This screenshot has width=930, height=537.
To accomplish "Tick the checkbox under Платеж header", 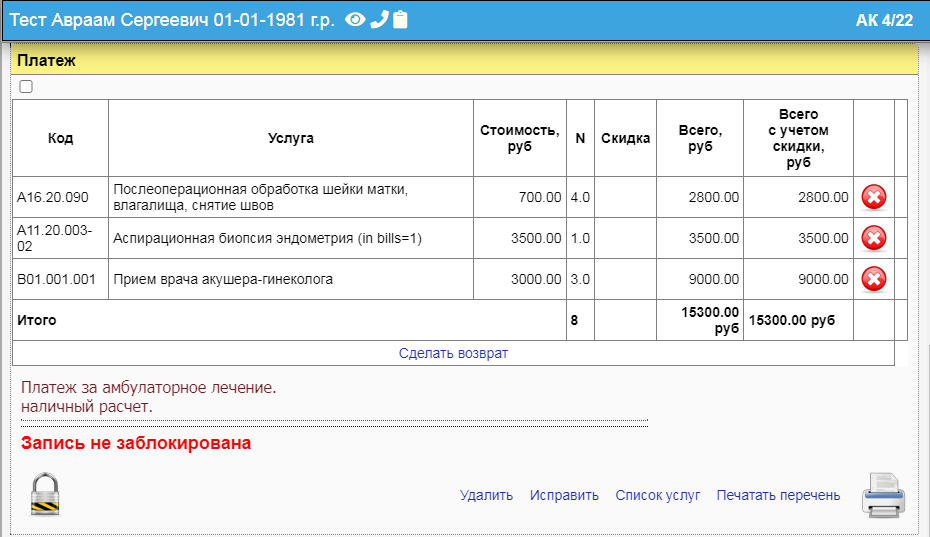I will tap(26, 87).
